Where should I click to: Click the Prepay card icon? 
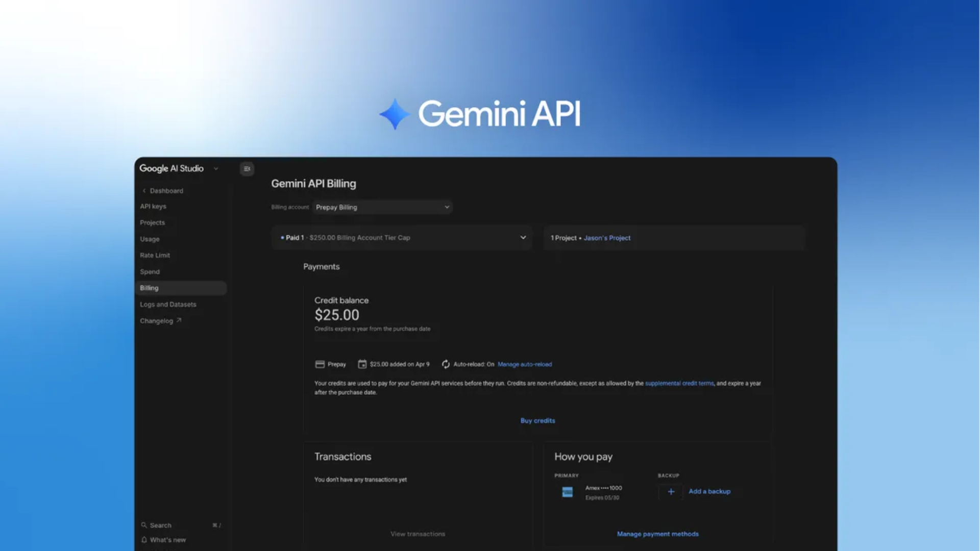tap(320, 364)
